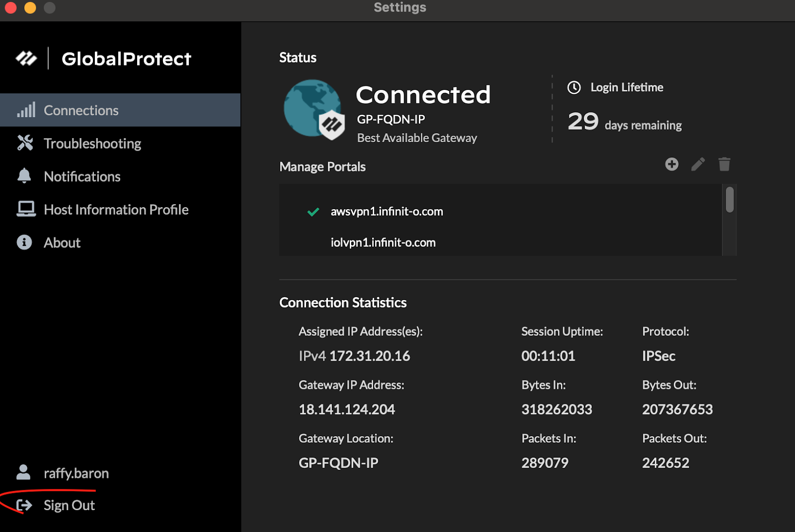The width and height of the screenshot is (795, 532).
Task: Open Host Information Profile section
Action: [x=120, y=210]
